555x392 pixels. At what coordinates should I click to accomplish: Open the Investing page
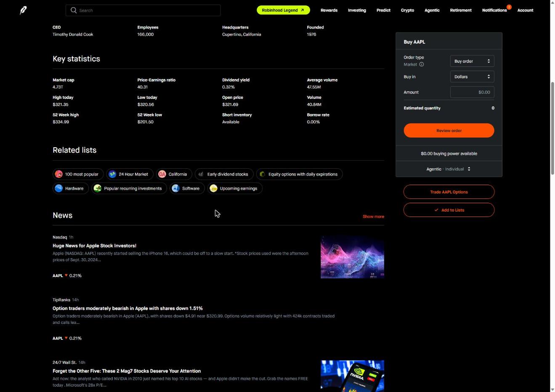point(357,10)
